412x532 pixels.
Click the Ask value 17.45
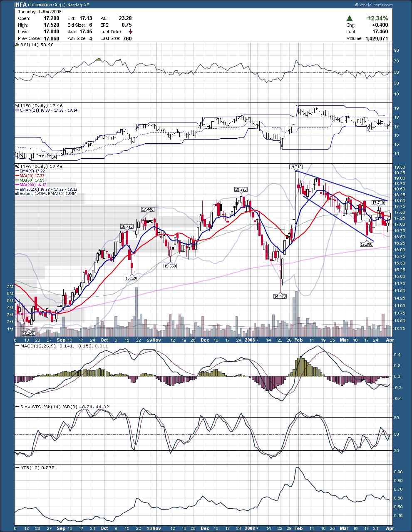(x=86, y=32)
